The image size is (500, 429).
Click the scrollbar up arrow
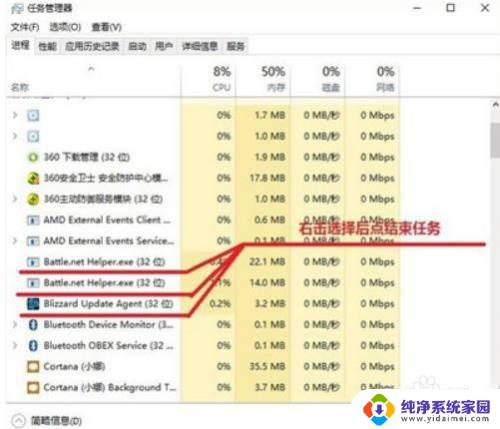pos(495,105)
